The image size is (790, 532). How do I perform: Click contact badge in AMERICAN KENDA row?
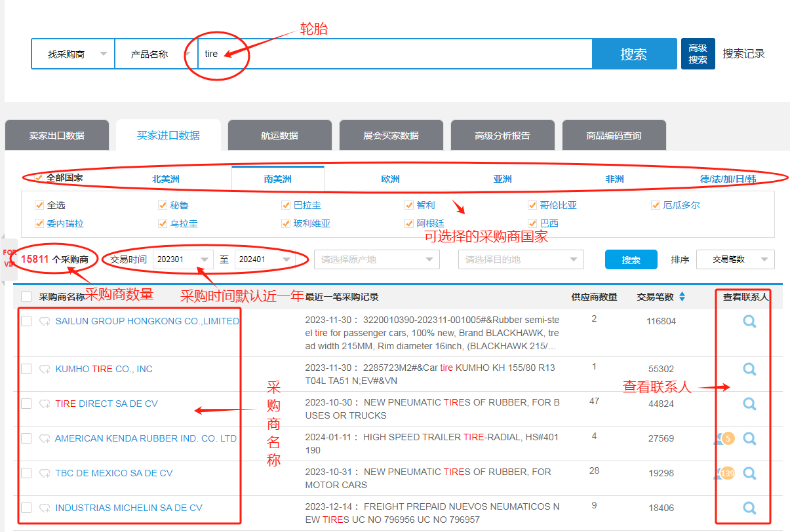click(x=727, y=438)
